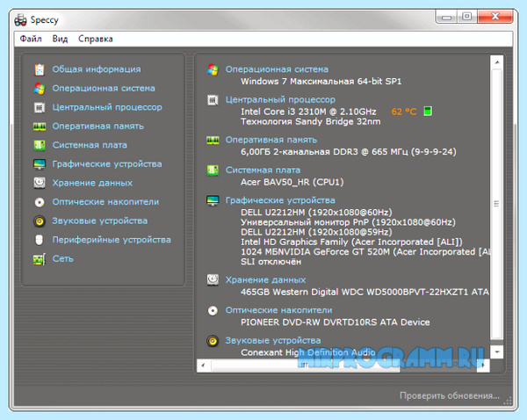Open the Вид menu
This screenshot has height=420, width=527.
coord(60,39)
